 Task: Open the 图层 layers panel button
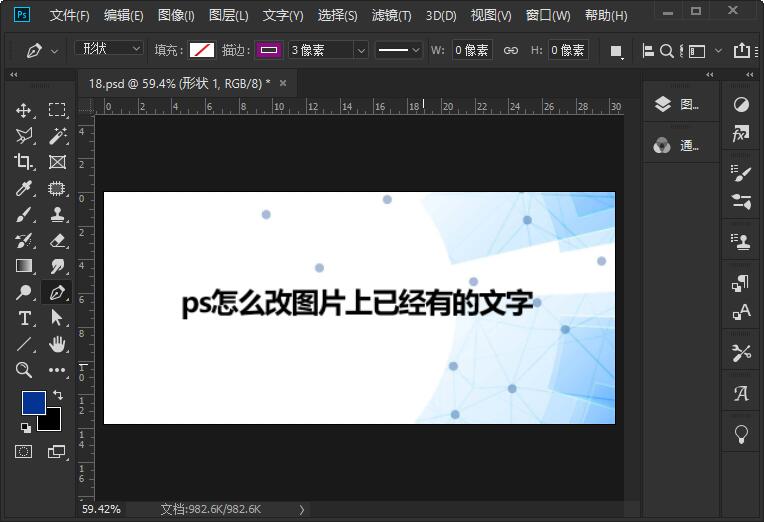point(677,104)
